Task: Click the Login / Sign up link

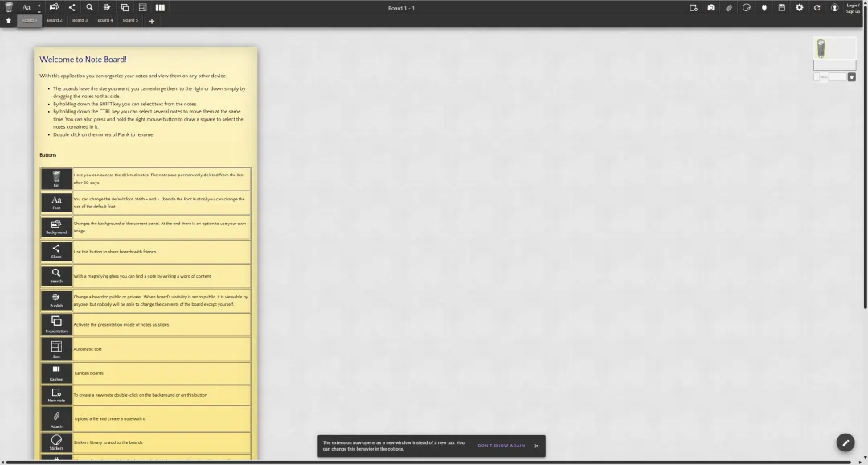Action: click(x=853, y=8)
